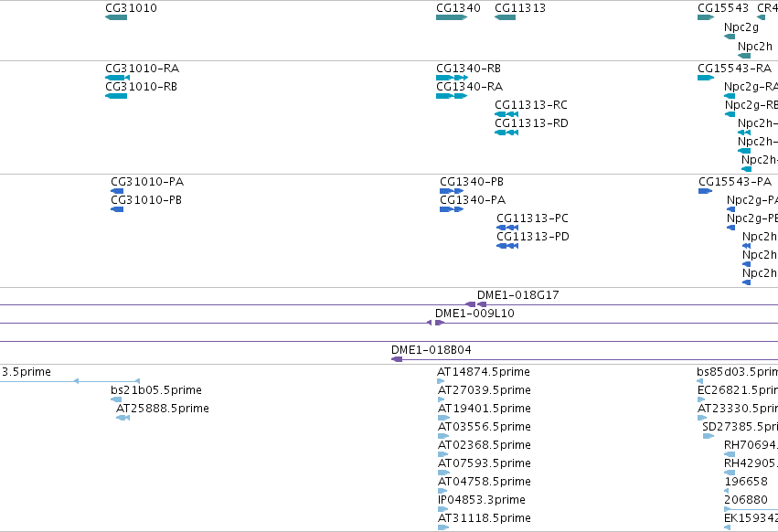Image resolution: width=778 pixels, height=532 pixels.
Task: Select the 206880 feature label
Action: coord(746,500)
